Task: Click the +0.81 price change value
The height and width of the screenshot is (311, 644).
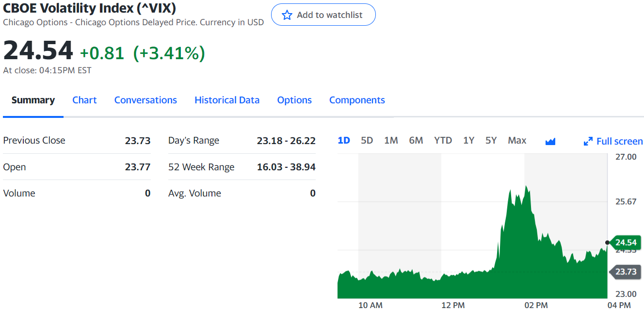Action: pos(102,53)
